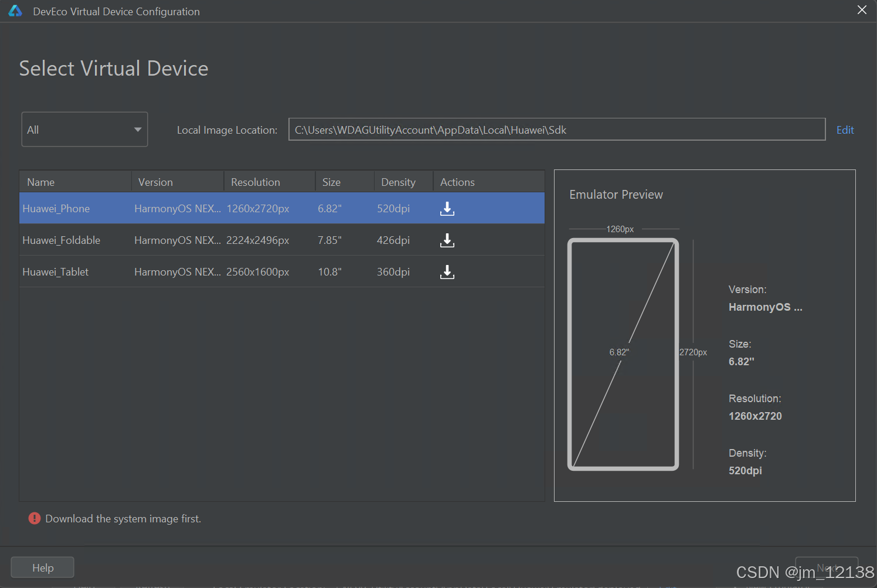Click the 6.82" size cell in the table
The height and width of the screenshot is (588, 877).
pyautogui.click(x=329, y=209)
